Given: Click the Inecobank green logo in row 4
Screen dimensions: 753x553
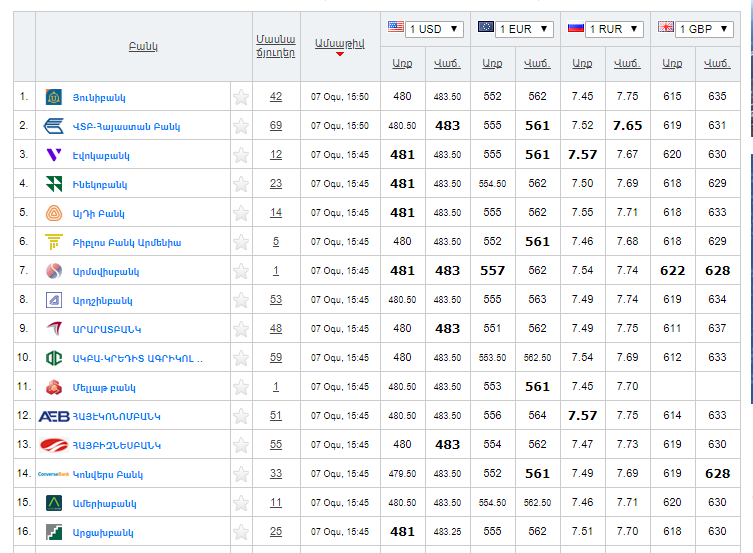Looking at the screenshot, I should (x=53, y=184).
